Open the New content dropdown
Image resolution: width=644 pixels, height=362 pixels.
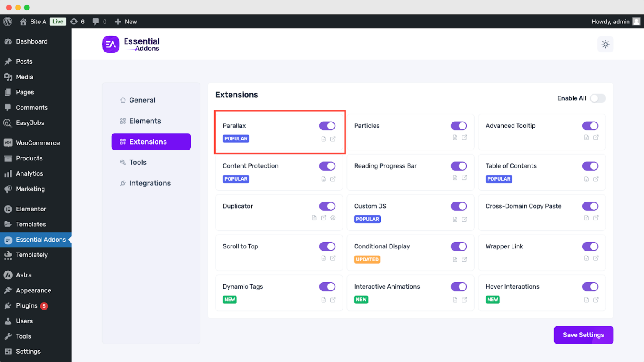click(x=126, y=21)
